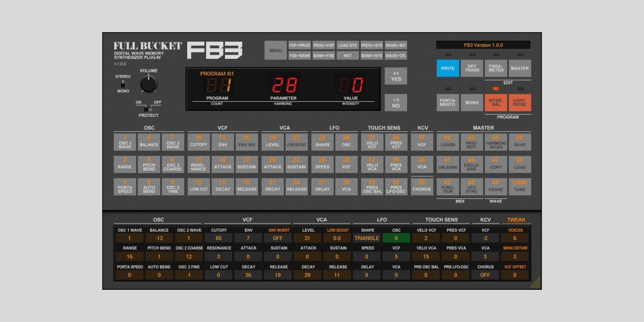Click the MONO DETUNE value field
The height and width of the screenshot is (322, 644).
click(515, 257)
